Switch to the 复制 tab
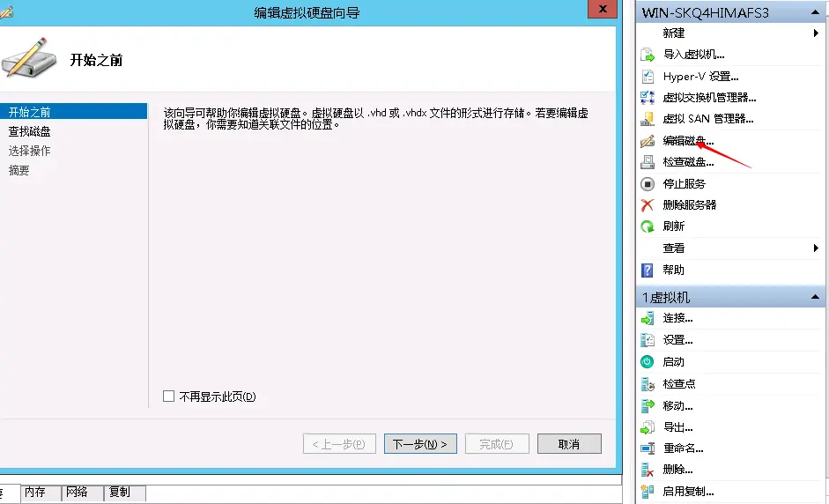This screenshot has height=504, width=829. pyautogui.click(x=124, y=493)
